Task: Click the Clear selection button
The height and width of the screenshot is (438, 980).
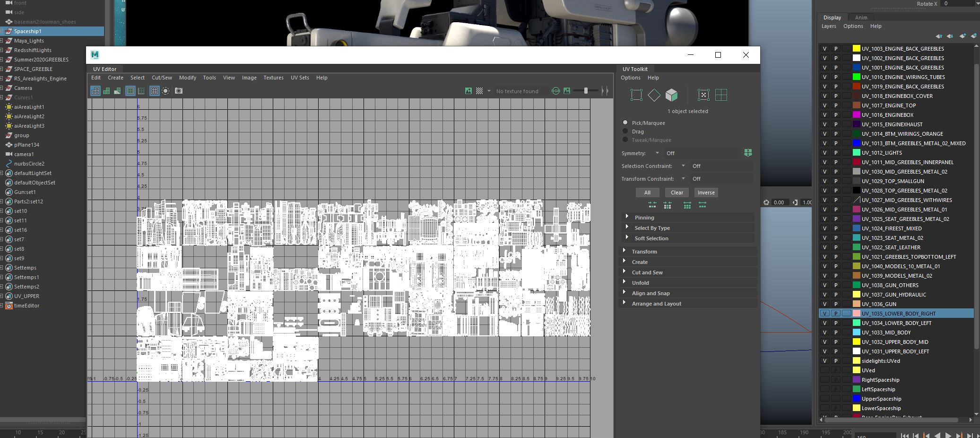Action: tap(676, 193)
